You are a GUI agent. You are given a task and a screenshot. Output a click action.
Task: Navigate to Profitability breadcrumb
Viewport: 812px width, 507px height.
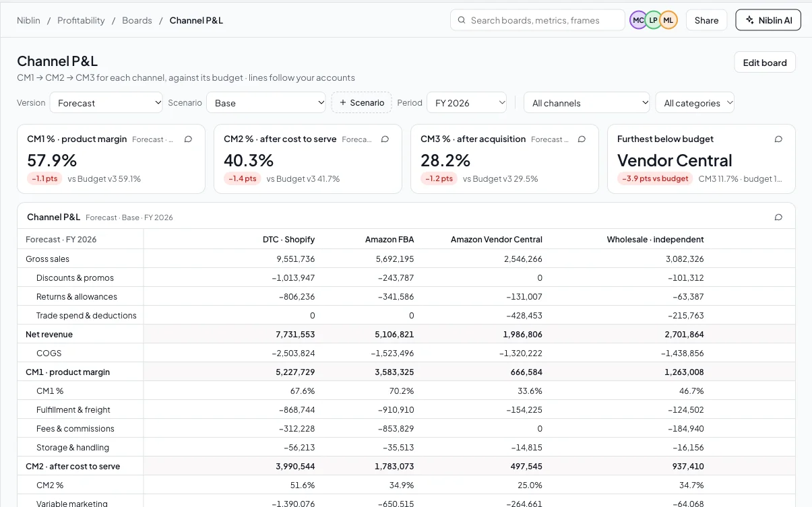[81, 20]
